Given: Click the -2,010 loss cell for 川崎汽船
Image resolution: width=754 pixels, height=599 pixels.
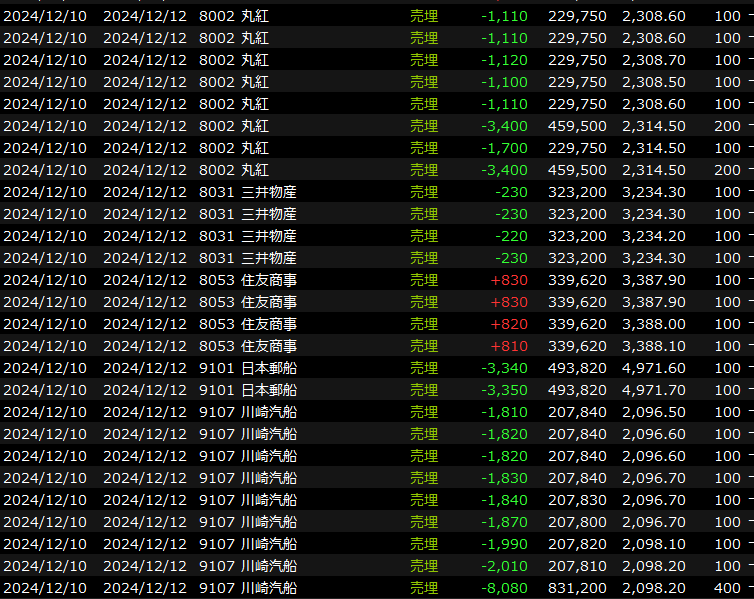Looking at the screenshot, I should pos(504,566).
